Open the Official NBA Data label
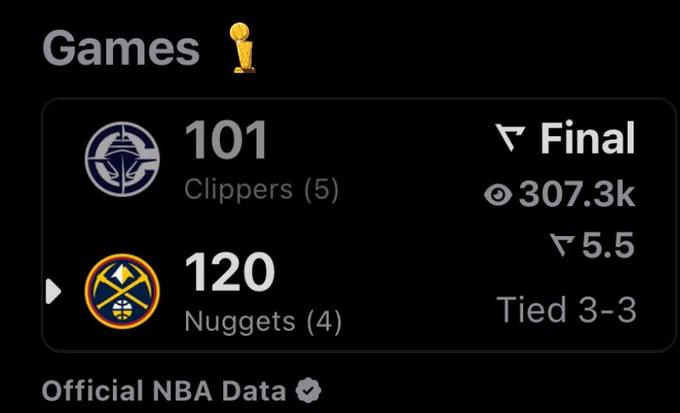Viewport: 680px width, 413px height. tap(164, 390)
